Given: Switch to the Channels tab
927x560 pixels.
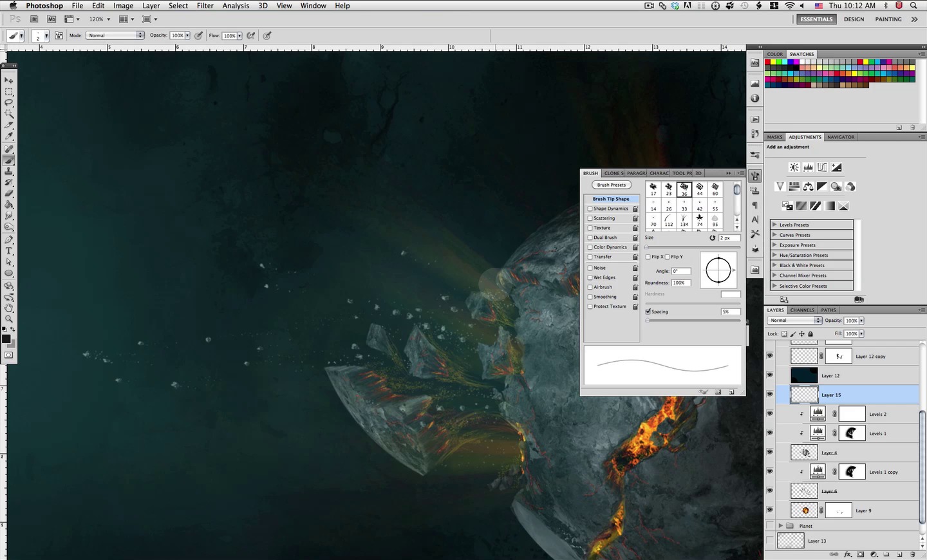Looking at the screenshot, I should pyautogui.click(x=802, y=310).
